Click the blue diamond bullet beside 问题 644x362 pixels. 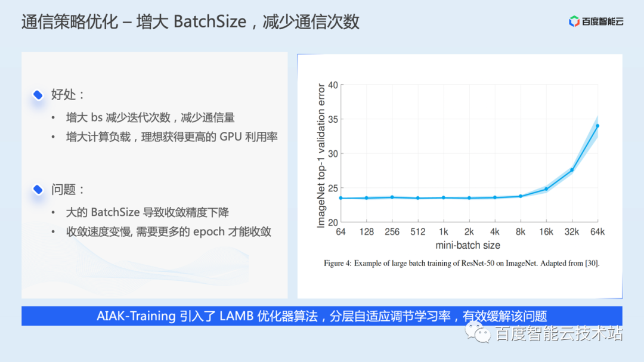pos(38,190)
